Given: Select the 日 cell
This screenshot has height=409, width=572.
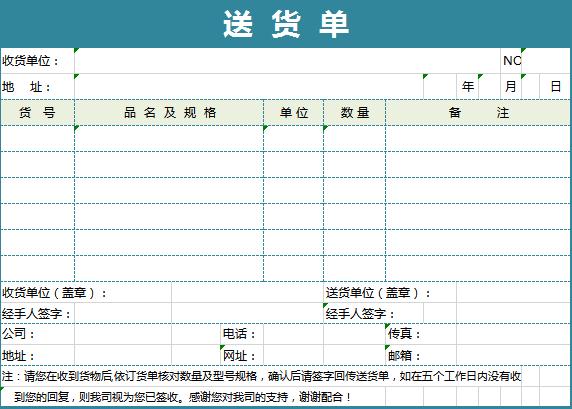Looking at the screenshot, I should click(x=555, y=86).
